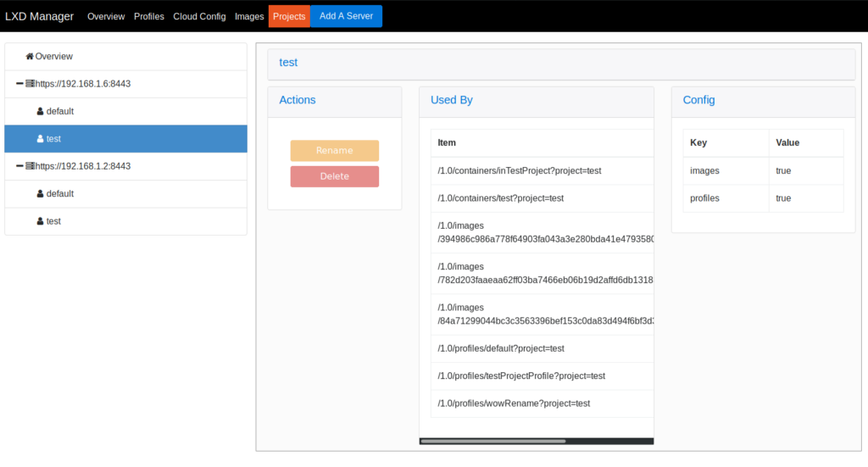
Task: Select https://192.168.1.2:8443 server row
Action: [x=125, y=166]
